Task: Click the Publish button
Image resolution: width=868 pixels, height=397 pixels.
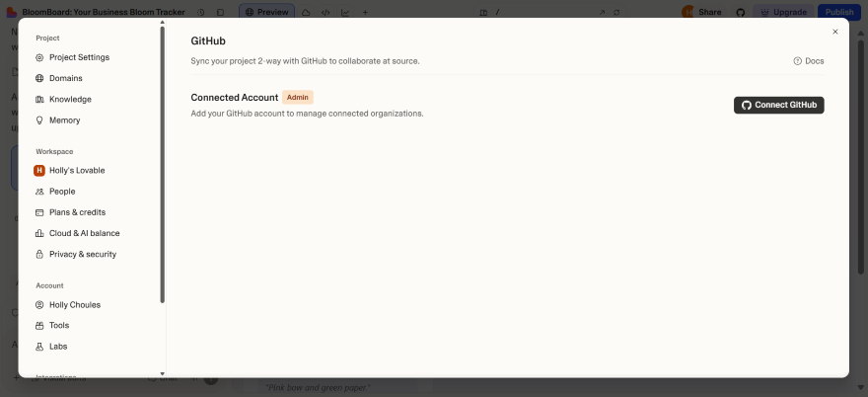Action: coord(839,12)
